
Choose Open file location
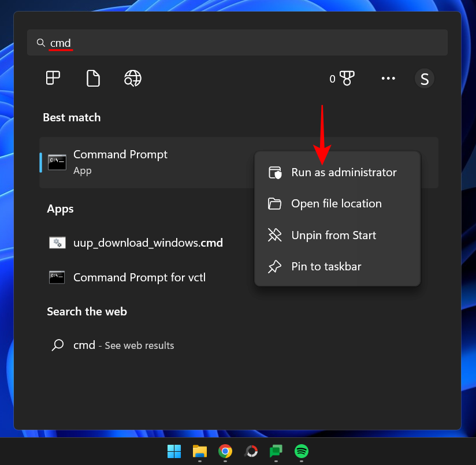(336, 203)
